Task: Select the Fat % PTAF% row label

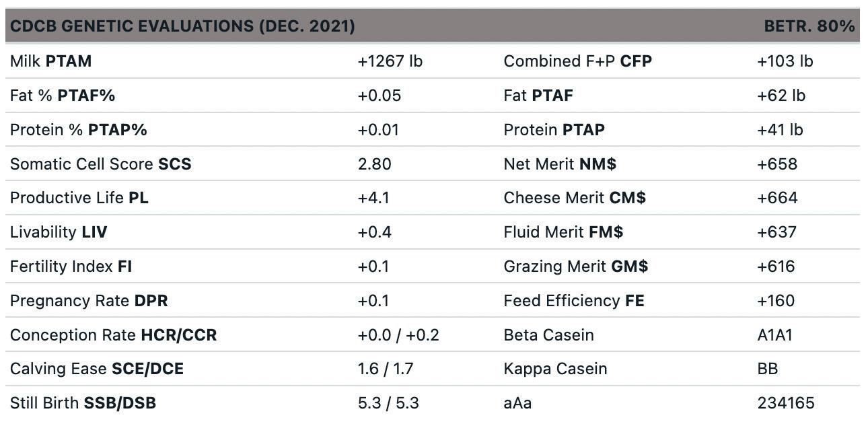Action: [x=63, y=96]
